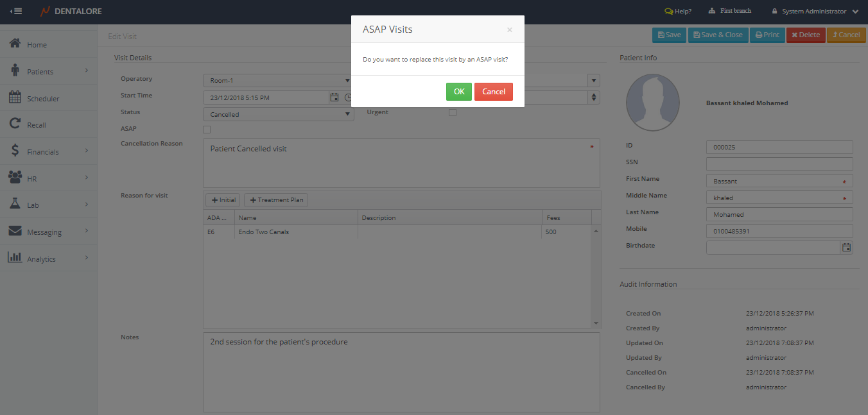Click the Help icon in top bar
Image resolution: width=868 pixels, height=415 pixels.
coord(668,12)
